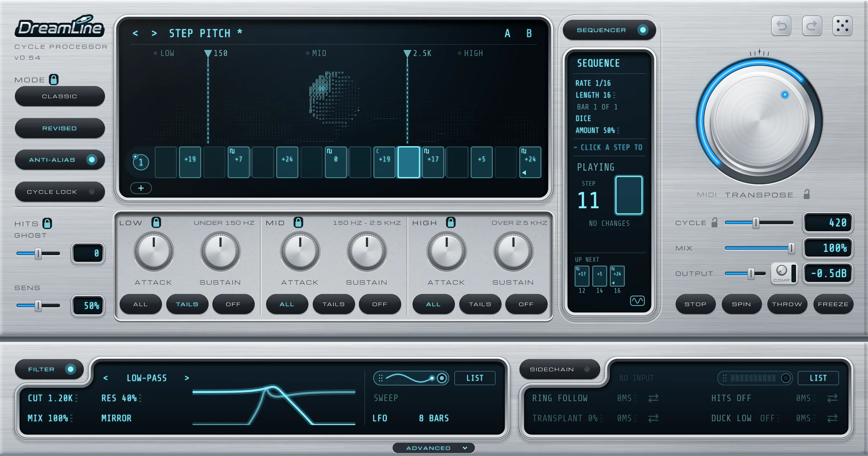Go to the previous preset with left arrow

point(135,33)
